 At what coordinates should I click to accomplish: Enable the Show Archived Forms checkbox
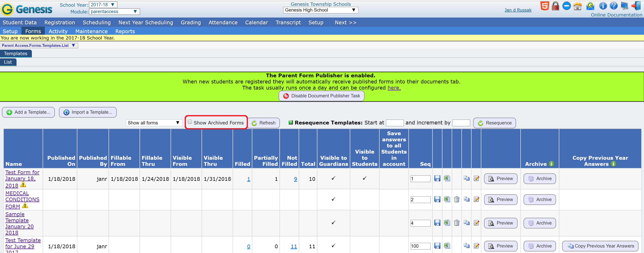[x=190, y=122]
